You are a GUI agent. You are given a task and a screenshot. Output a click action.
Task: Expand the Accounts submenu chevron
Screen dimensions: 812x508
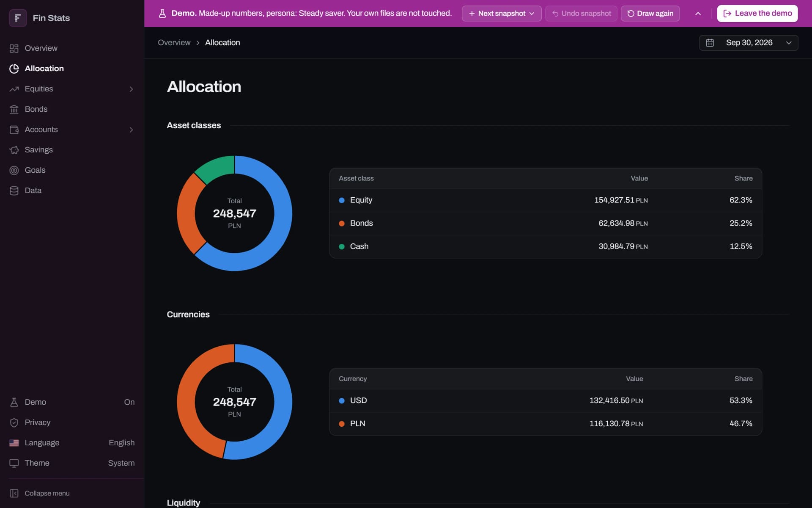coord(131,130)
